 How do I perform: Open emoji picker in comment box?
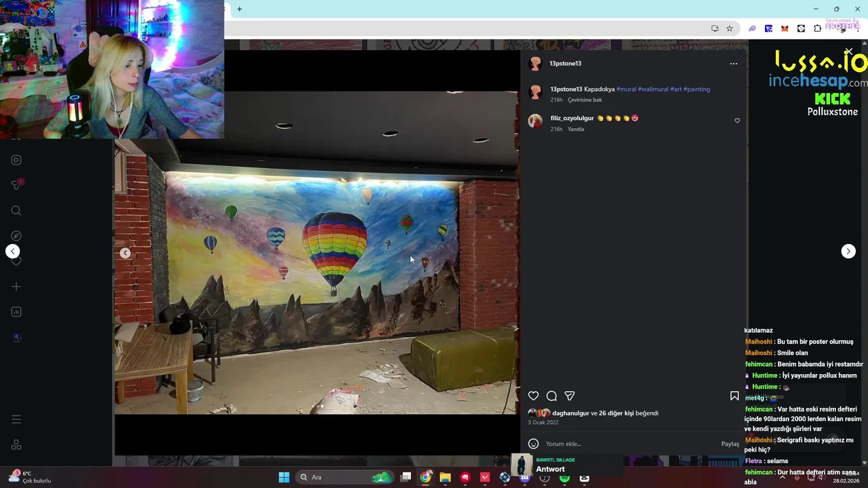click(x=534, y=444)
